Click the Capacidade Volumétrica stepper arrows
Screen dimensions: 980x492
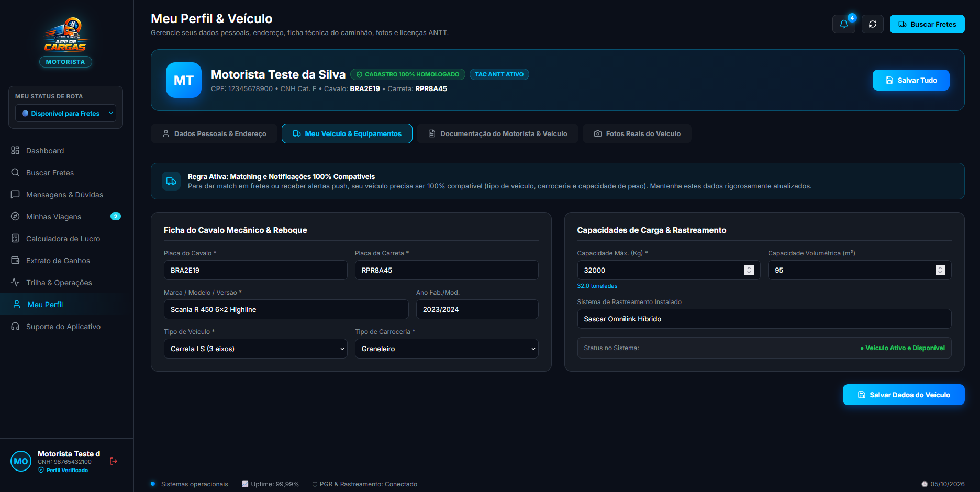[940, 270]
